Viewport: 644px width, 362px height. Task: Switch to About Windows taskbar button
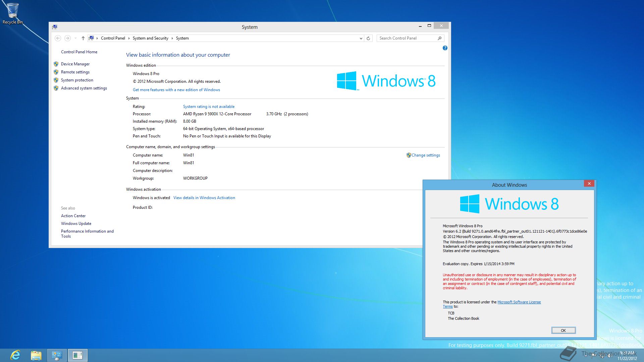(x=78, y=355)
